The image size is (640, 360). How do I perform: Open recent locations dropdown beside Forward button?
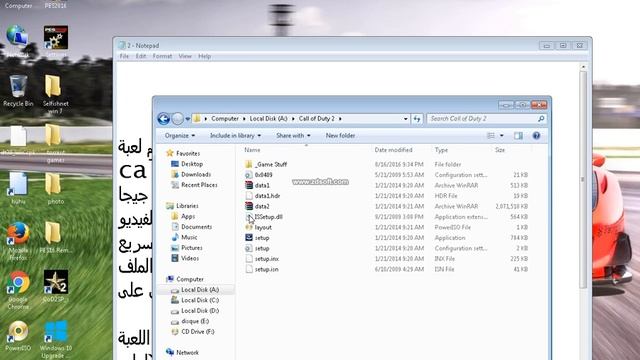coord(187,119)
